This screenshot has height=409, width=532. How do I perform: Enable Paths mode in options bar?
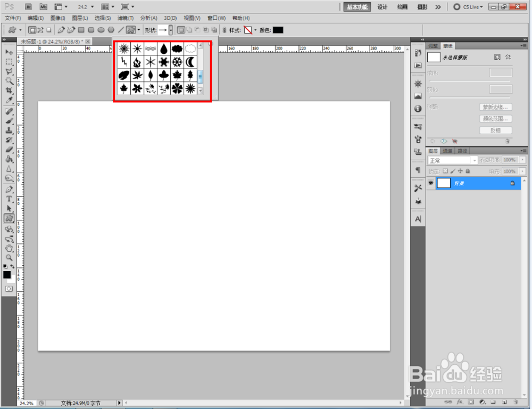(x=41, y=30)
